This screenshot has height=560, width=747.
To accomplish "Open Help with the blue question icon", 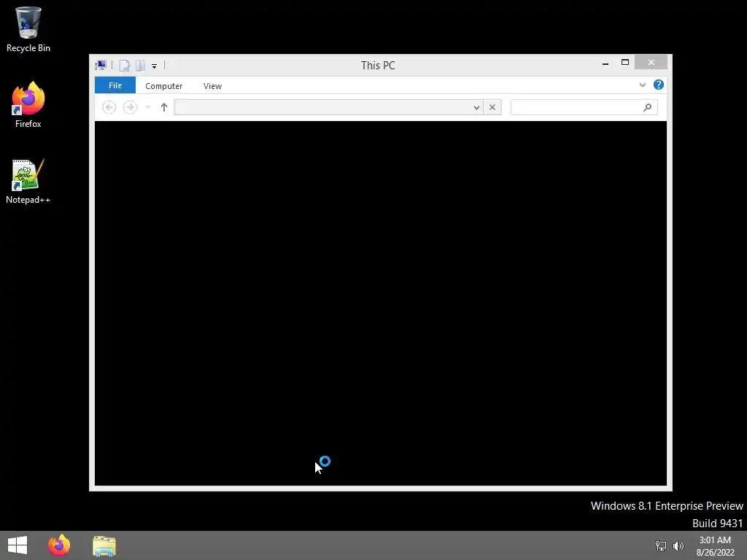I will [659, 85].
